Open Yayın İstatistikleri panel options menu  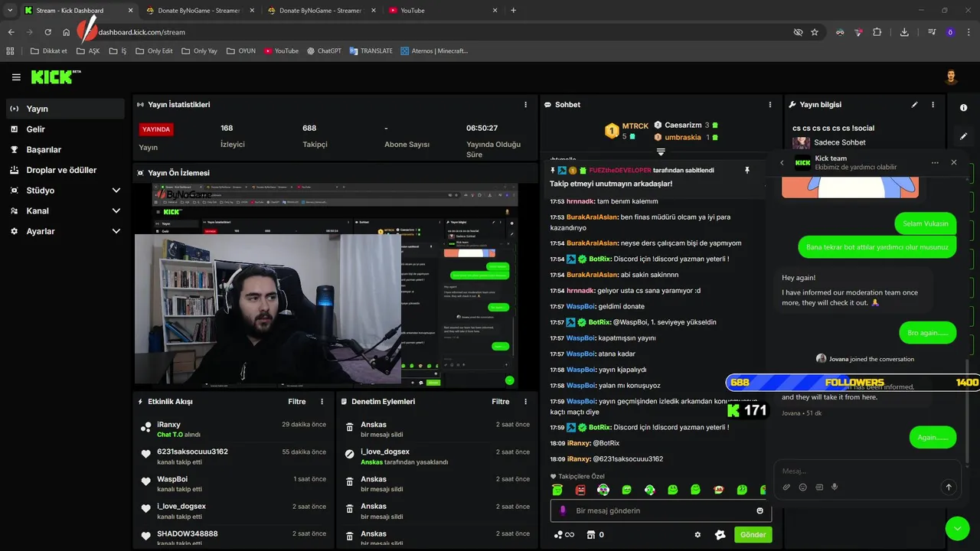525,105
